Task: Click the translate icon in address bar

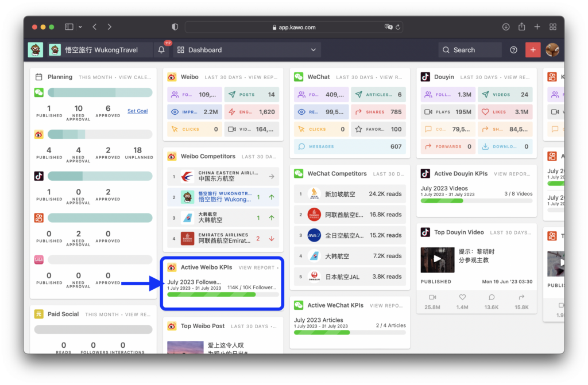Action: tap(388, 27)
